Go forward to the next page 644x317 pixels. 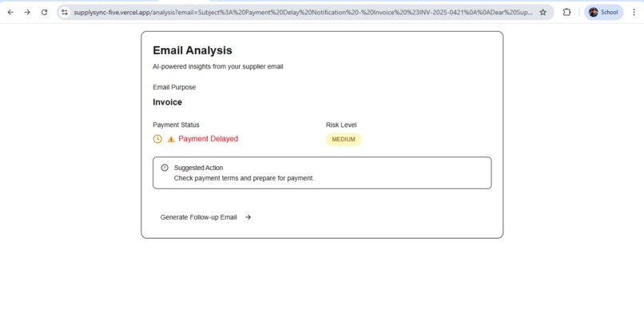pyautogui.click(x=27, y=12)
